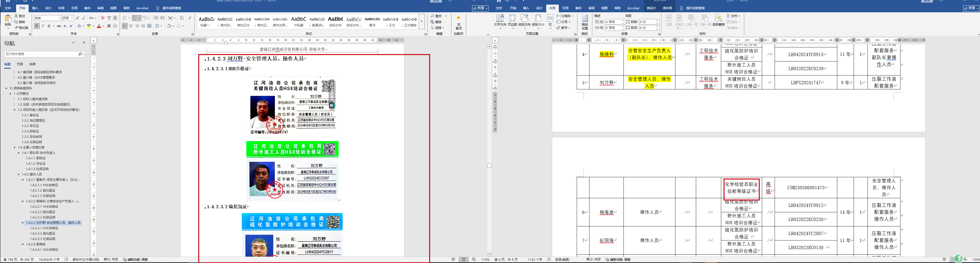Close the navigation (导航) pane

[x=84, y=43]
